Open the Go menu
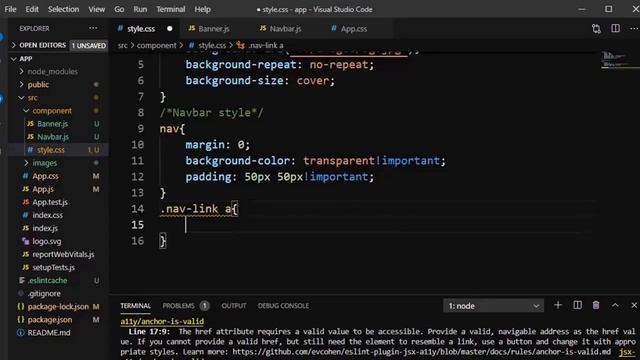 [119, 9]
